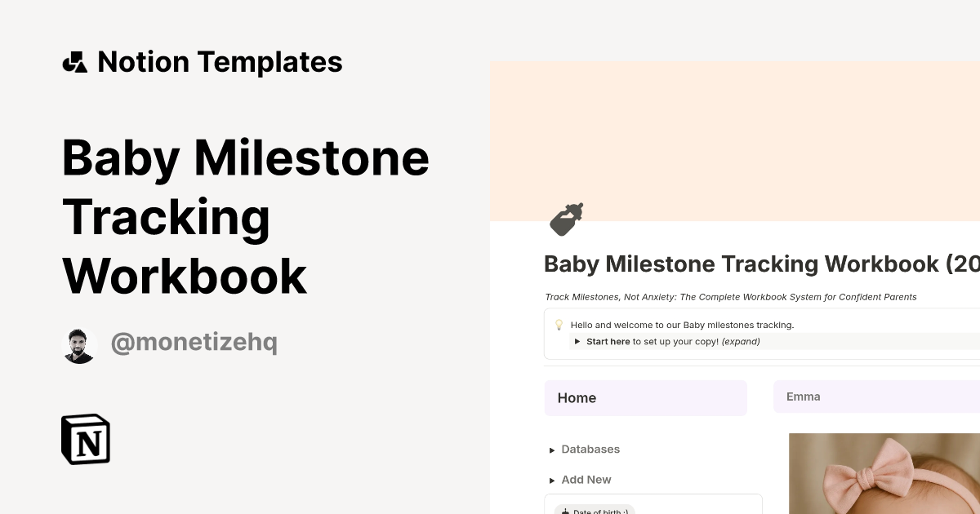
Task: Click the Notion Templates logo mark
Action: click(76, 61)
